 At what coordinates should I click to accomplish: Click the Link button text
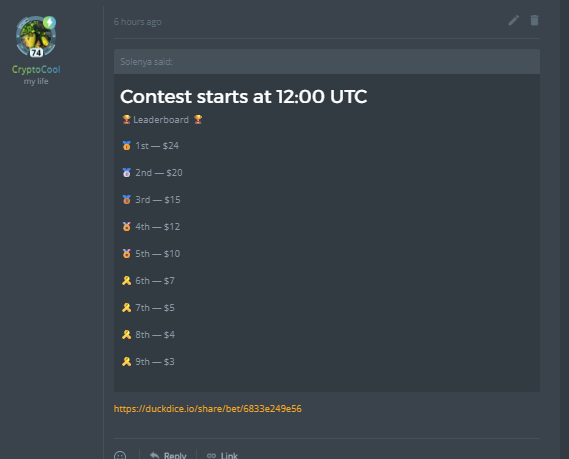[229, 455]
